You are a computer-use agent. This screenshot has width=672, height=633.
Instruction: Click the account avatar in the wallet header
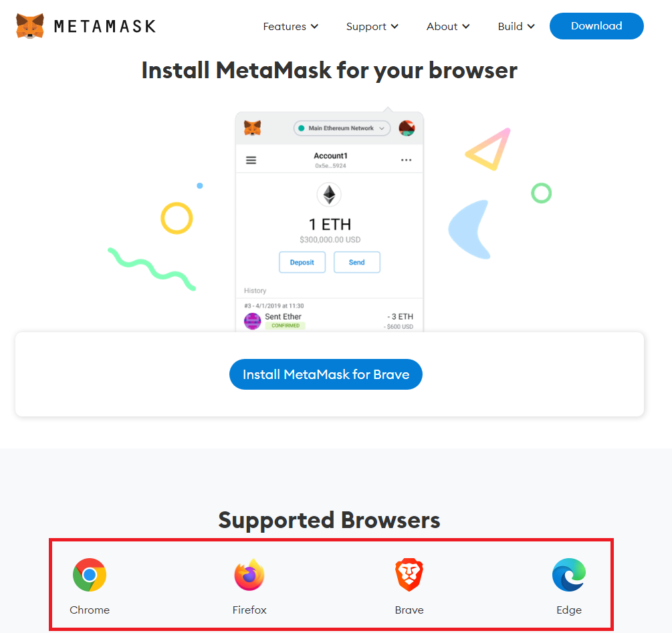click(x=407, y=127)
